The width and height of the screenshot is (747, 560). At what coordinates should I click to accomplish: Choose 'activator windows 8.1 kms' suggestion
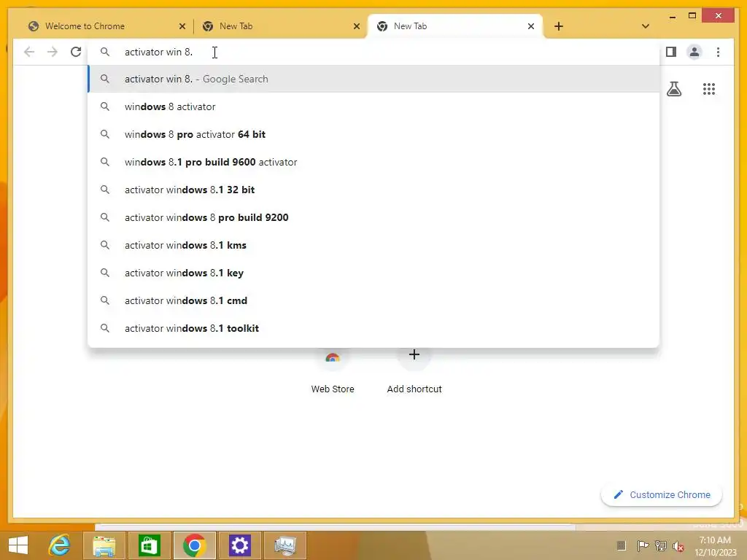[x=373, y=245]
